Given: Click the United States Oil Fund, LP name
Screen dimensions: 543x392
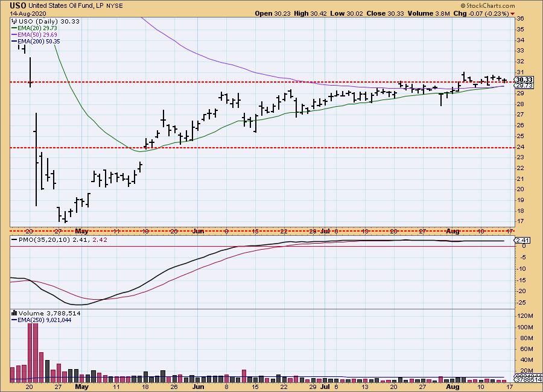Looking at the screenshot, I should tap(66, 6).
